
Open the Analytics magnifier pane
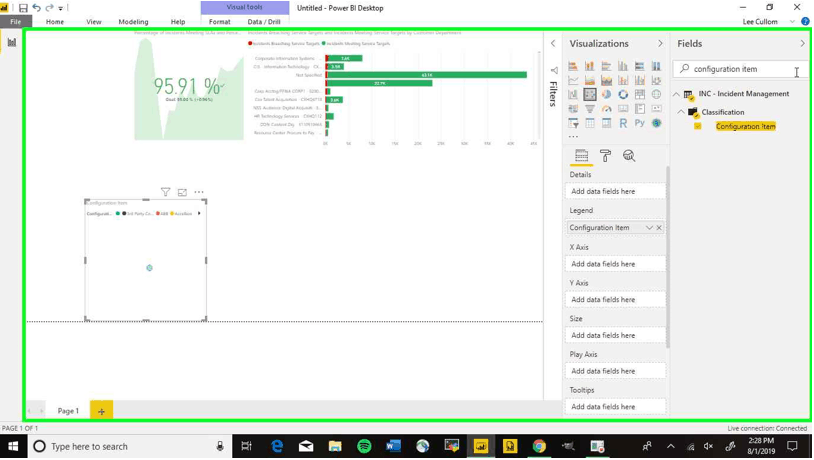[x=629, y=156]
